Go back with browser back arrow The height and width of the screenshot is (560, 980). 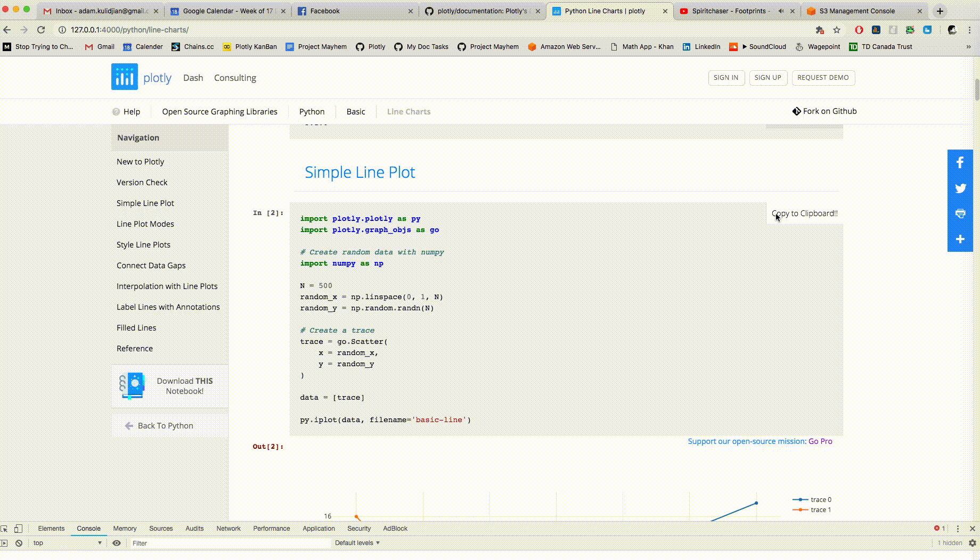[7, 30]
